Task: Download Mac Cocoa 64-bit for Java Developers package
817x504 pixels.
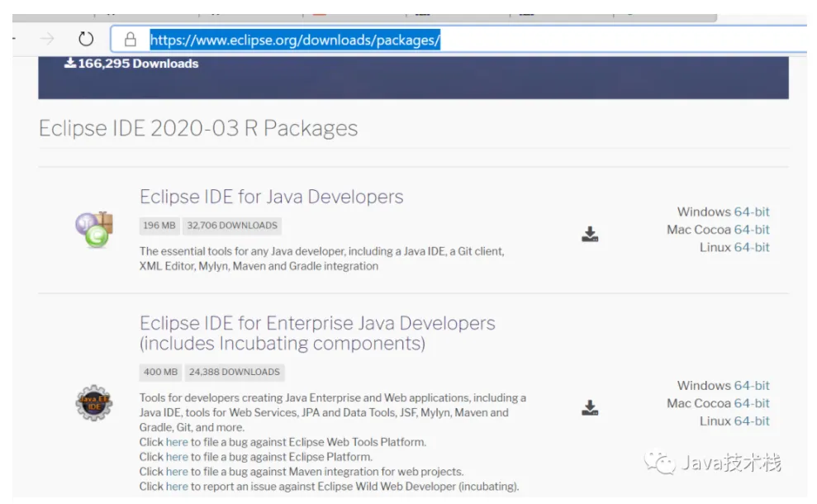Action: pos(751,230)
